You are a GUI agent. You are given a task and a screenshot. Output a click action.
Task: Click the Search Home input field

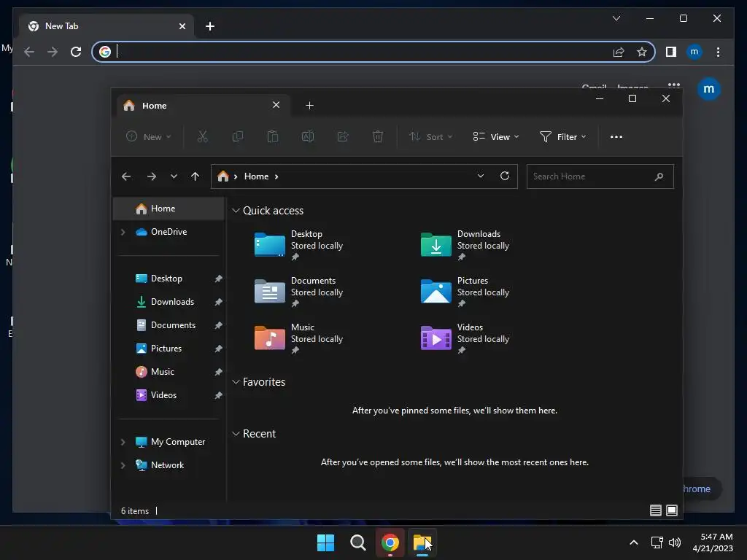tap(600, 176)
